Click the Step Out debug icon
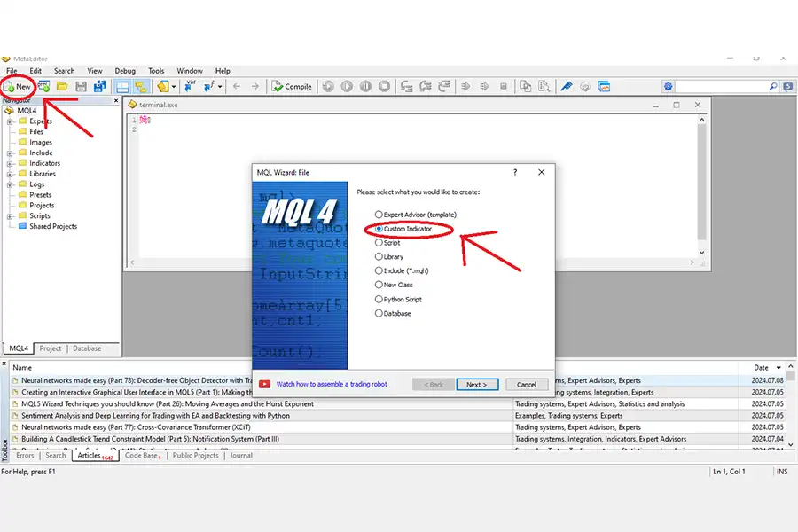 point(444,87)
